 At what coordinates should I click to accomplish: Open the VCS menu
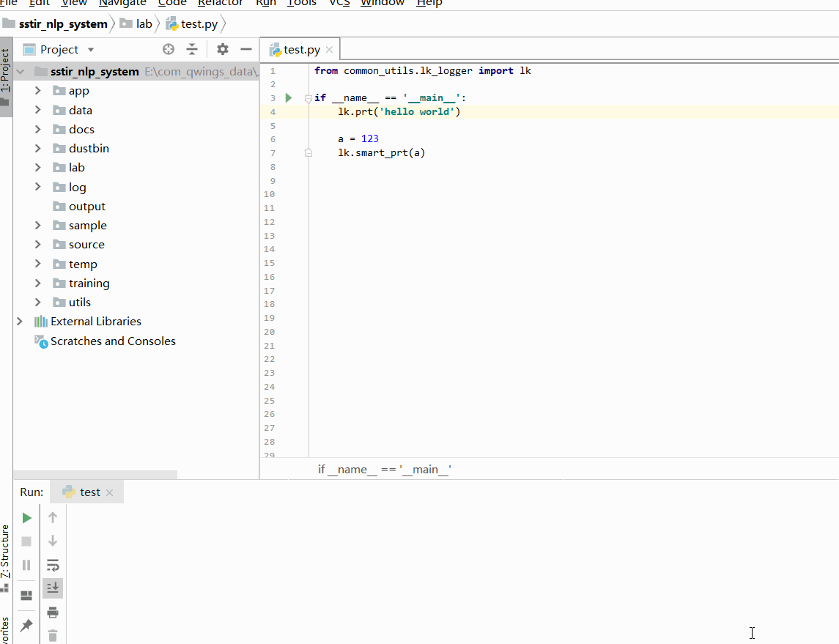coord(339,3)
